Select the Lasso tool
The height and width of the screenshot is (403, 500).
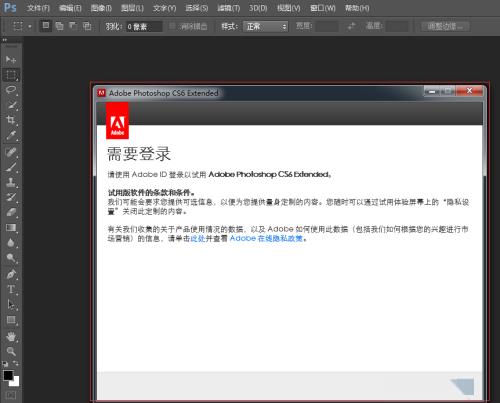point(11,90)
